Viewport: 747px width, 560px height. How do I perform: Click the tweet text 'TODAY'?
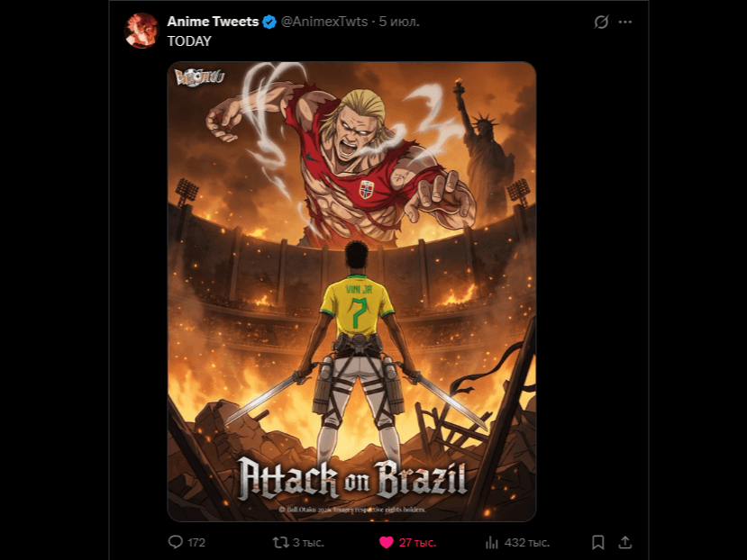click(x=189, y=41)
